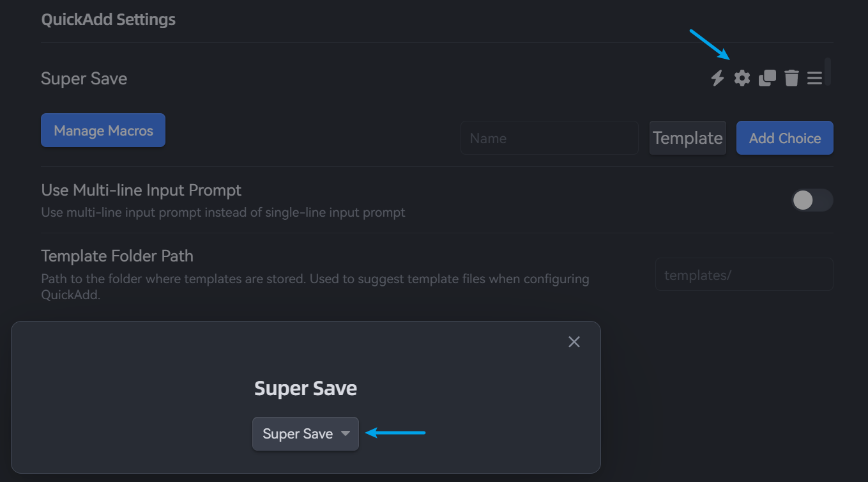
Task: Click the Use Multi-line Input Prompt label
Action: tap(141, 190)
